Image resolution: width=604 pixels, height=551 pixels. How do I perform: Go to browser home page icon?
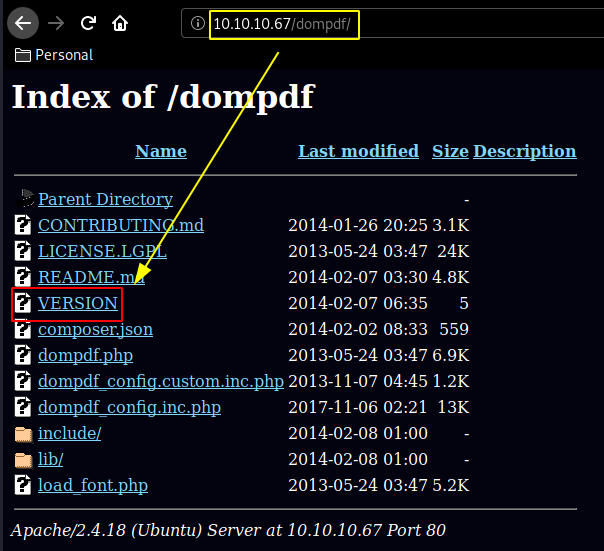pos(120,22)
